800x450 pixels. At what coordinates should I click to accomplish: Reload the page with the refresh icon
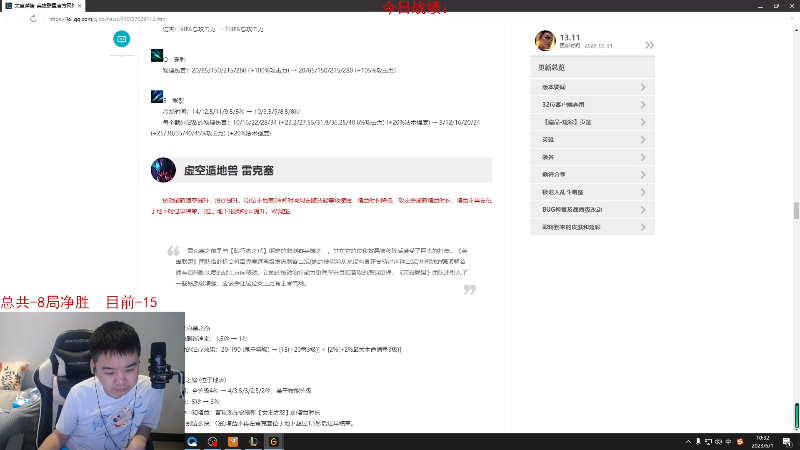(x=33, y=19)
